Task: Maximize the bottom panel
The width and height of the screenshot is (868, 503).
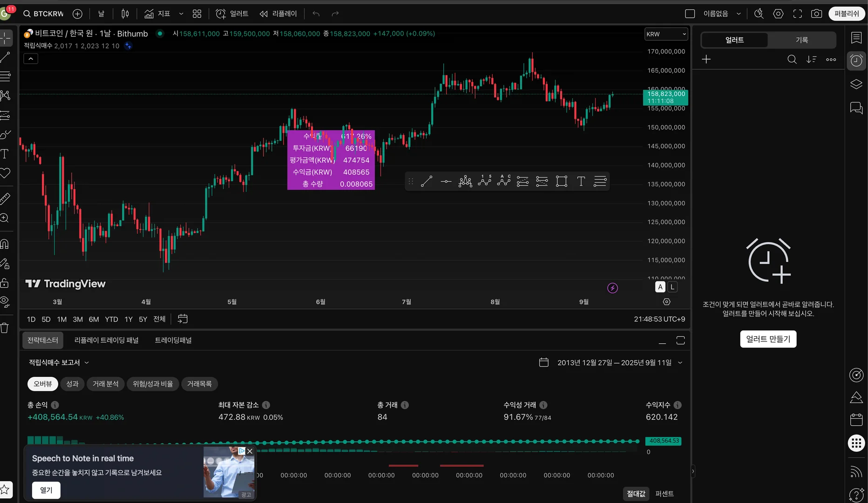Action: click(x=680, y=341)
